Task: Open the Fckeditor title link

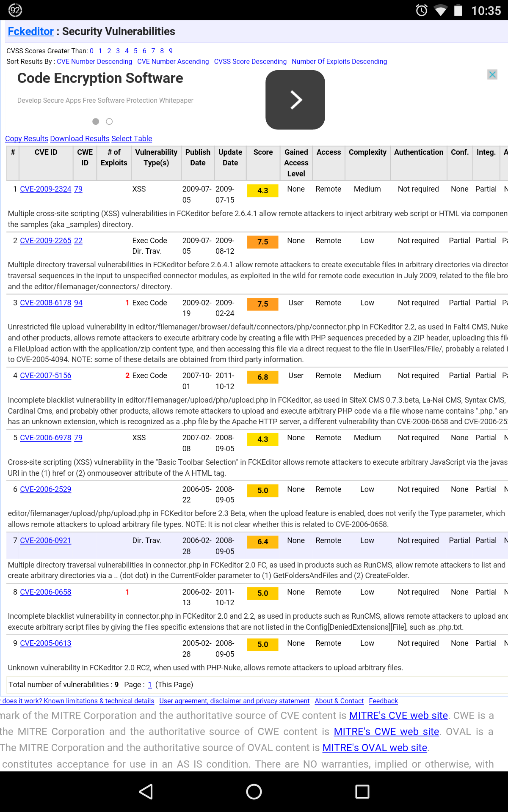Action: pyautogui.click(x=31, y=31)
